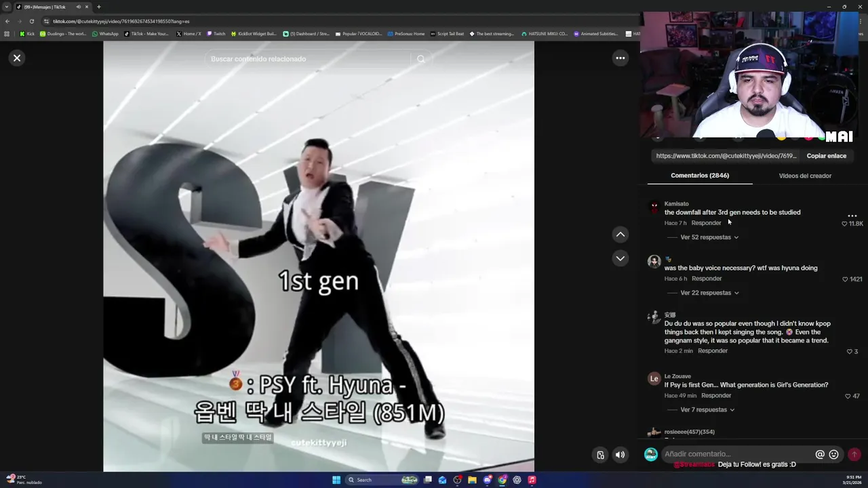Open Discord from the taskbar
The width and height of the screenshot is (868, 488).
(x=487, y=480)
